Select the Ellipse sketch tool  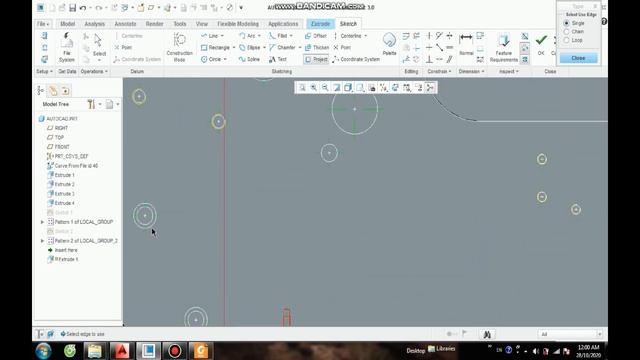pyautogui.click(x=249, y=48)
